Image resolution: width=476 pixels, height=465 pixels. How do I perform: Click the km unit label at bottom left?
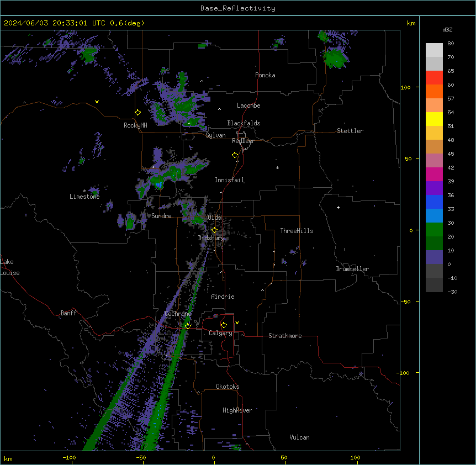click(8, 458)
